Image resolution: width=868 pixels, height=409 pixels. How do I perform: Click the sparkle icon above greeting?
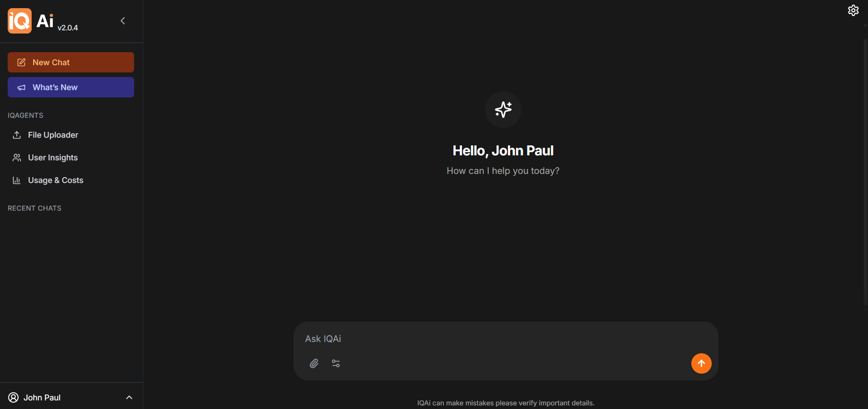[x=503, y=110]
